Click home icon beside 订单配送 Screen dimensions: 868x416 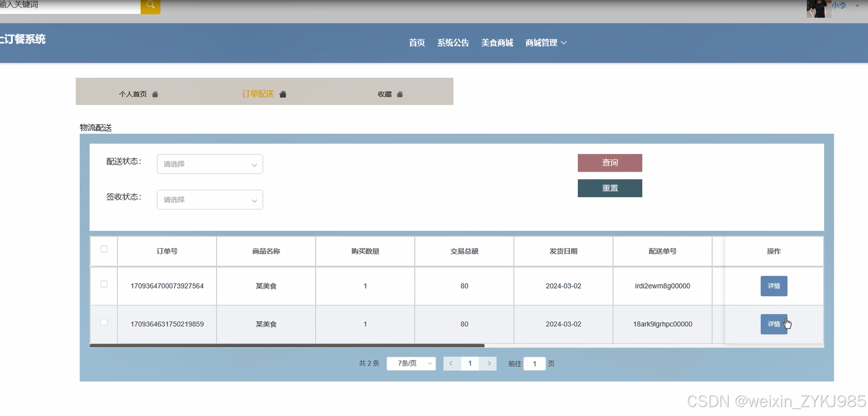coord(283,94)
